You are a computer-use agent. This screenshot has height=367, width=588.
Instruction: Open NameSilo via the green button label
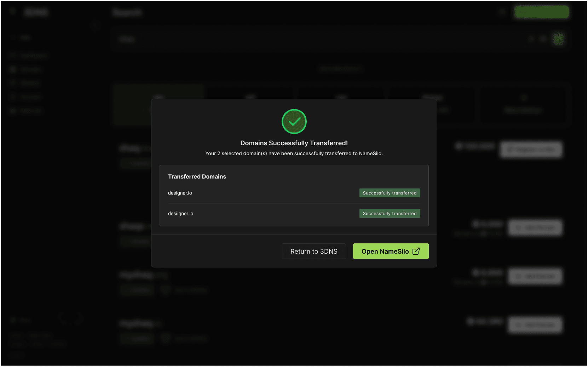(385, 251)
